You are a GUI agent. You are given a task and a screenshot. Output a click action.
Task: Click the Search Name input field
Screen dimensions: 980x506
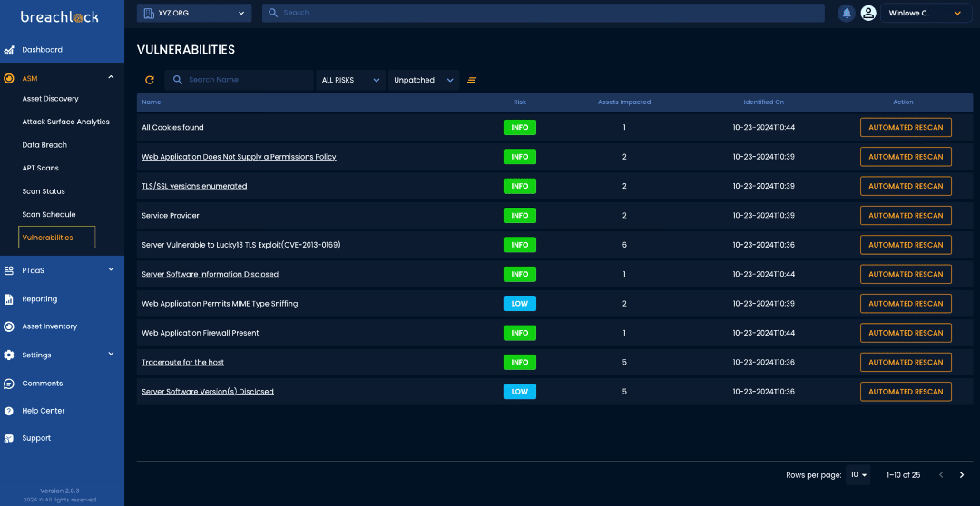pyautogui.click(x=239, y=80)
